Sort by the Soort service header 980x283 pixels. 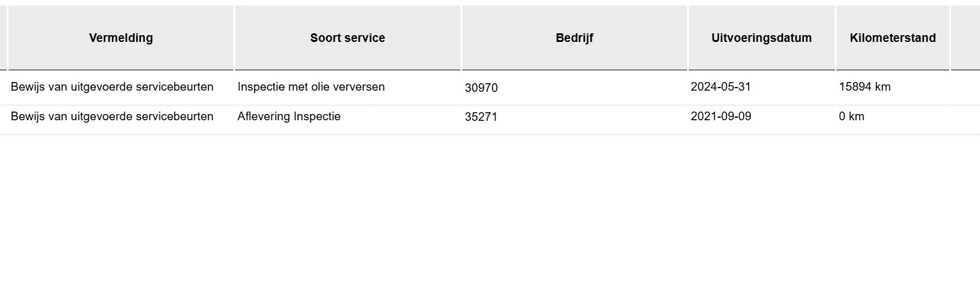(x=347, y=38)
